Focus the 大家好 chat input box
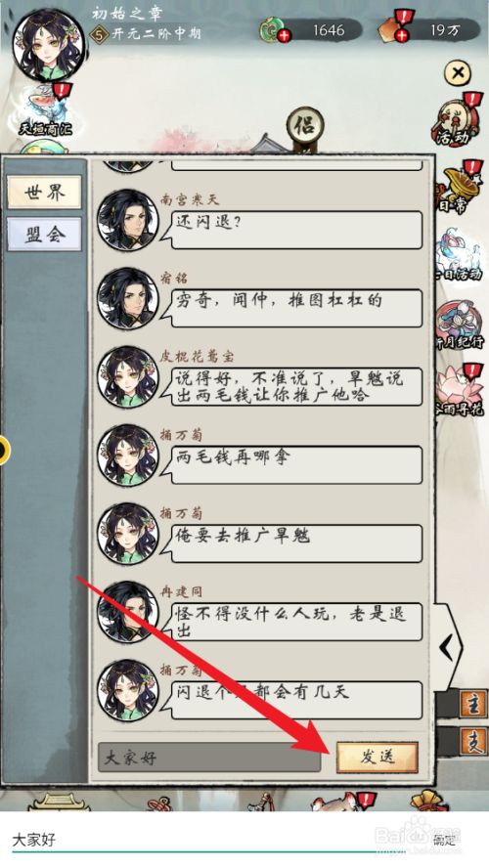489x868 pixels. coord(209,758)
